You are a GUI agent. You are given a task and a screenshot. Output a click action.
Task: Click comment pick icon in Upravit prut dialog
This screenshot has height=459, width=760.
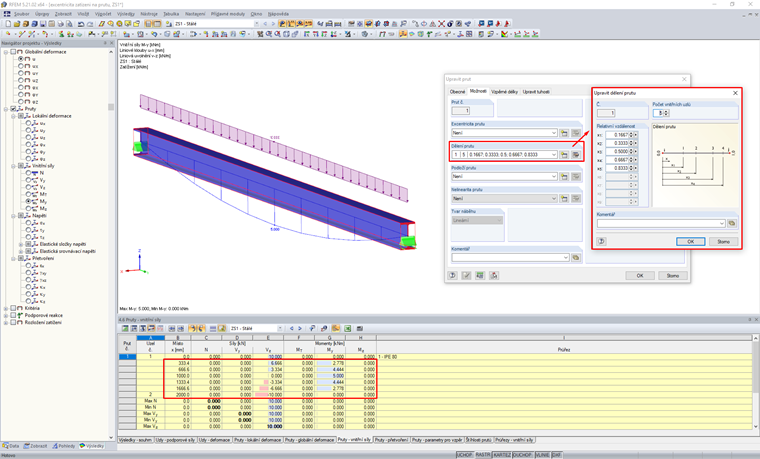click(576, 257)
